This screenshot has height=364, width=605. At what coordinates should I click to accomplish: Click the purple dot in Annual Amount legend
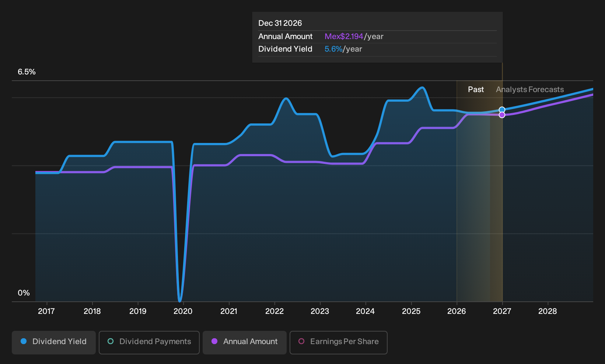point(214,341)
